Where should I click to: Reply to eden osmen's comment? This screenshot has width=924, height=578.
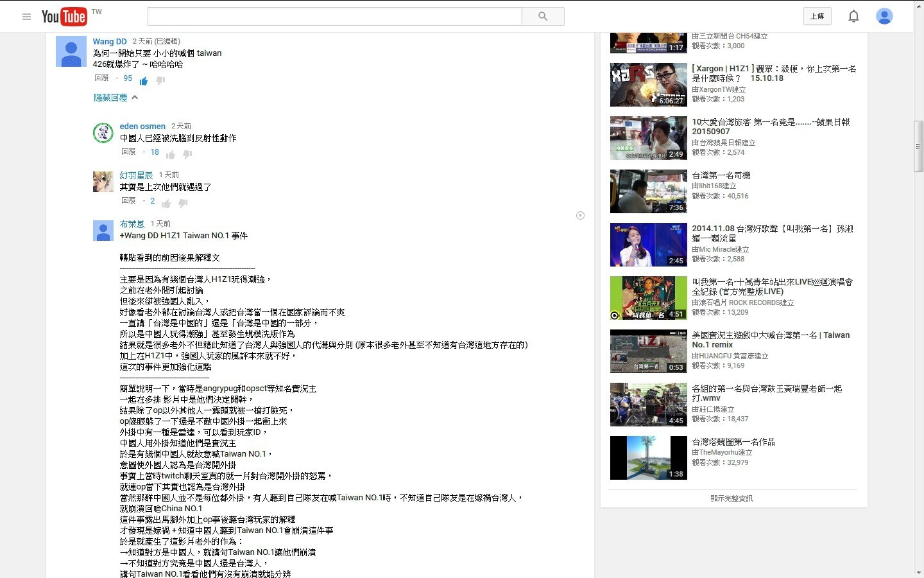pyautogui.click(x=128, y=152)
